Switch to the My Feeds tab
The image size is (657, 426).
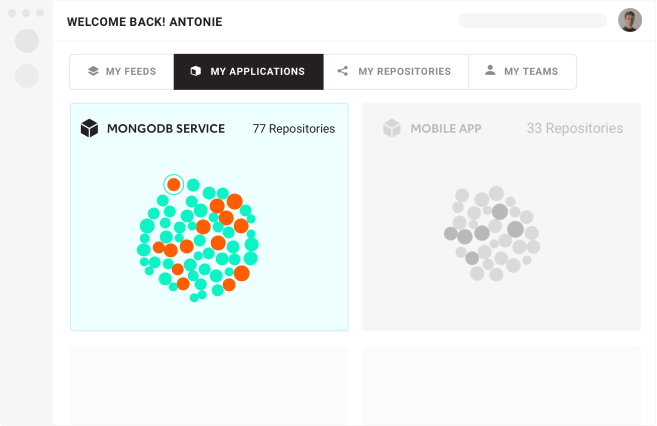click(x=121, y=72)
